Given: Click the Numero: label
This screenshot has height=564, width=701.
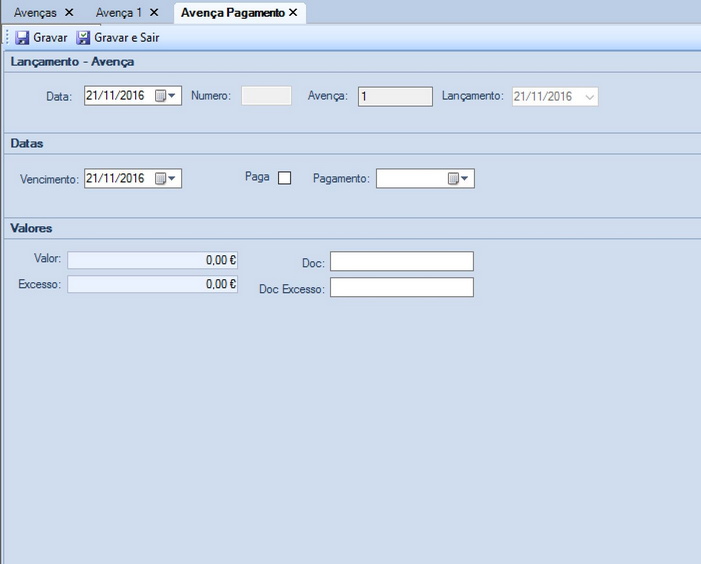Looking at the screenshot, I should click(x=211, y=96).
